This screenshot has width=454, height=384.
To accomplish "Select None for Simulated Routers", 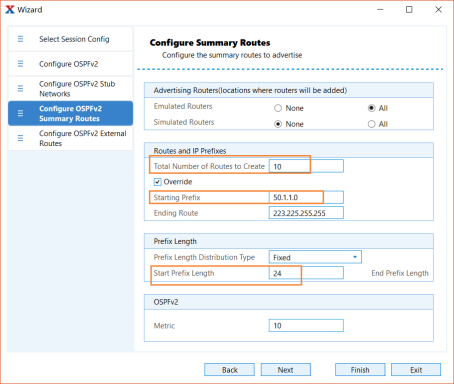I will [x=278, y=124].
